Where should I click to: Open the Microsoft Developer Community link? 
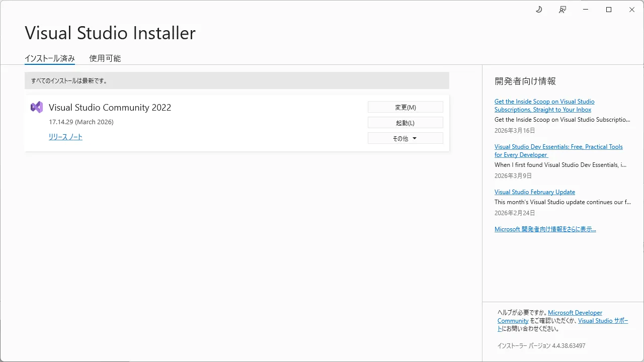(x=575, y=312)
